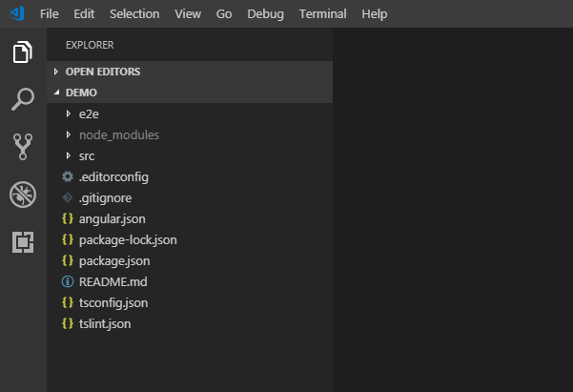Expand the Open Editors section

[x=101, y=72]
